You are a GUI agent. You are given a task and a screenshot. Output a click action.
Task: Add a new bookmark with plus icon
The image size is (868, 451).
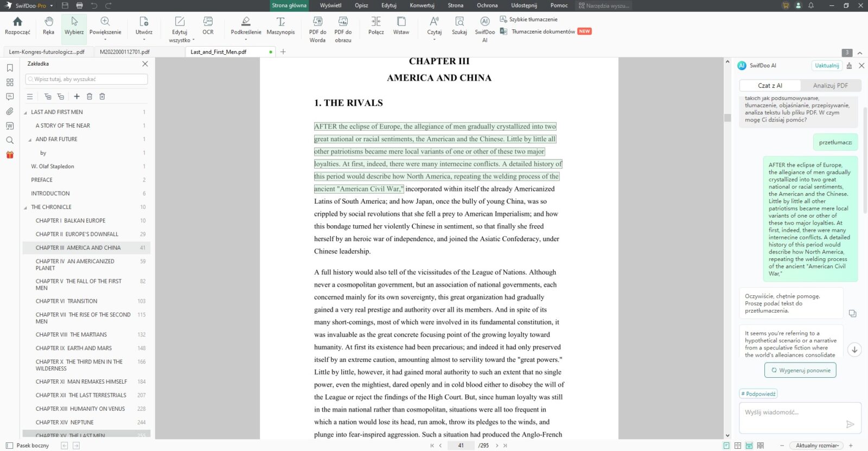click(76, 97)
